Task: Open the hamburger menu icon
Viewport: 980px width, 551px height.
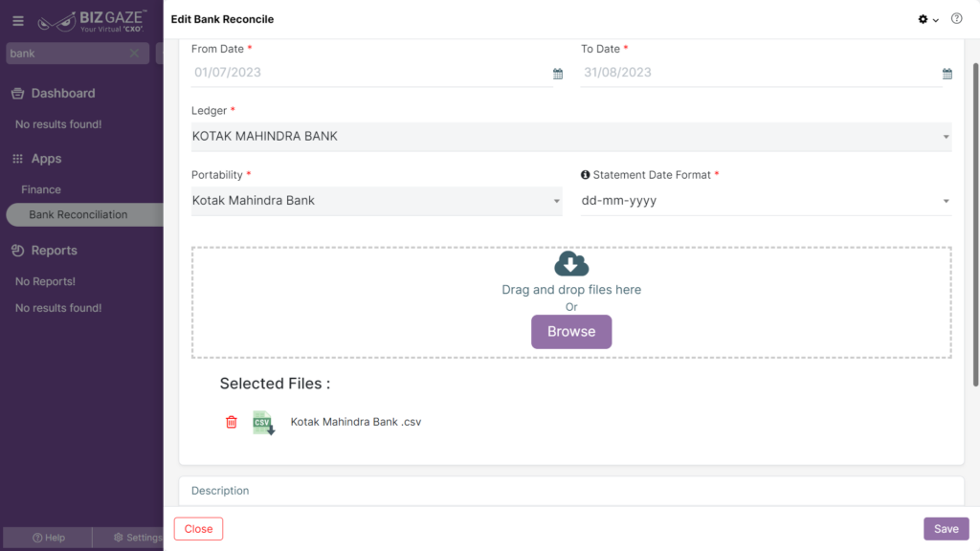Action: click(18, 21)
